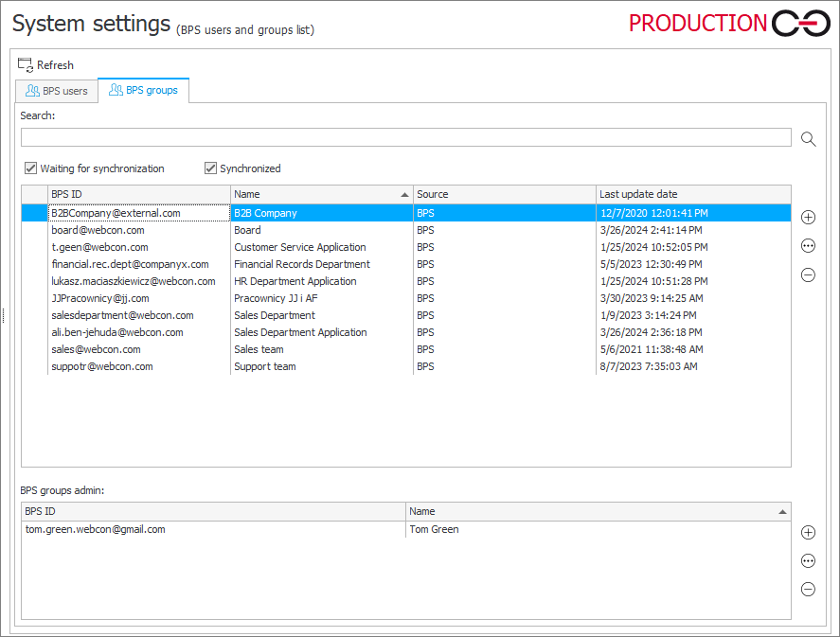Uncheck Waiting for synchronization checkbox

click(x=30, y=168)
